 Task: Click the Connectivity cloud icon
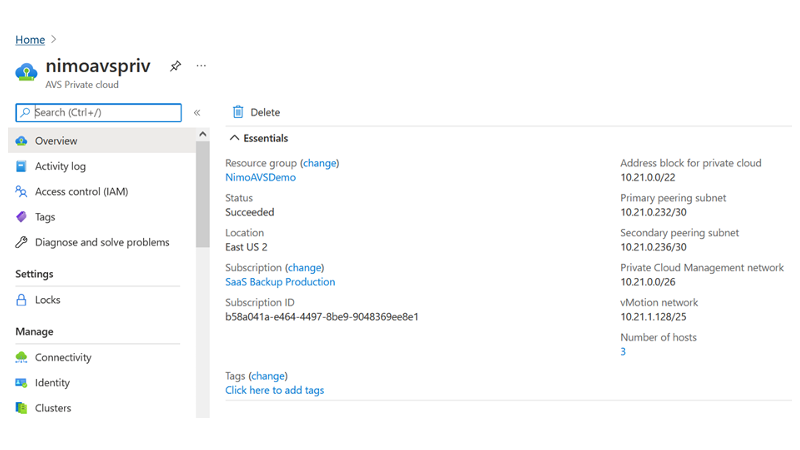point(21,357)
